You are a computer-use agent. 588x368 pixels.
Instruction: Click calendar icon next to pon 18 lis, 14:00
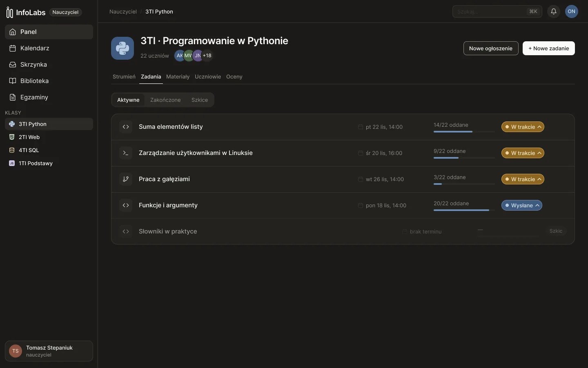[x=361, y=205]
